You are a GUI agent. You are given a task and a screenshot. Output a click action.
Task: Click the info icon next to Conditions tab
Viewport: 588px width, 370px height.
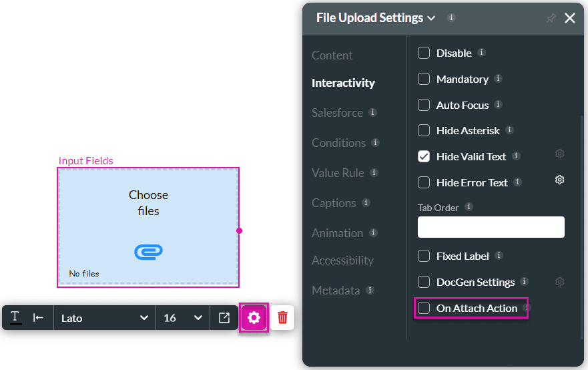(x=375, y=142)
